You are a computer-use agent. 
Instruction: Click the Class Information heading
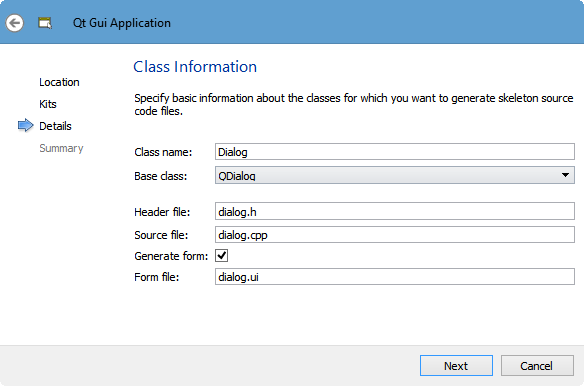point(195,67)
